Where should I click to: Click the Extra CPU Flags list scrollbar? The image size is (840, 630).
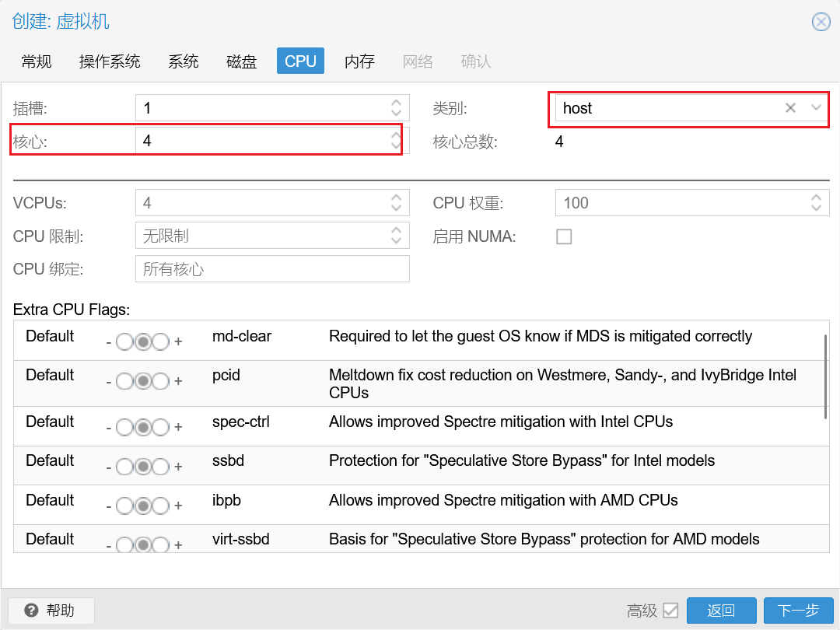click(825, 376)
